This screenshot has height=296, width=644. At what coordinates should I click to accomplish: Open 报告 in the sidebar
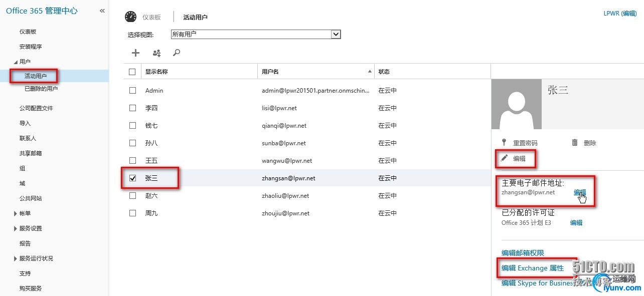pos(25,243)
